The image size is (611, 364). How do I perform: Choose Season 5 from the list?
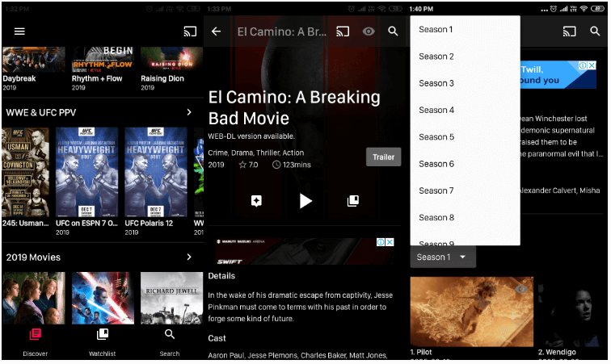coord(465,137)
